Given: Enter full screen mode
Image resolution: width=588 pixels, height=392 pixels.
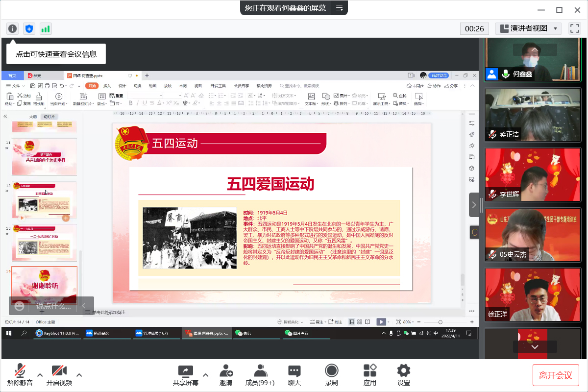Looking at the screenshot, I should coord(574,28).
